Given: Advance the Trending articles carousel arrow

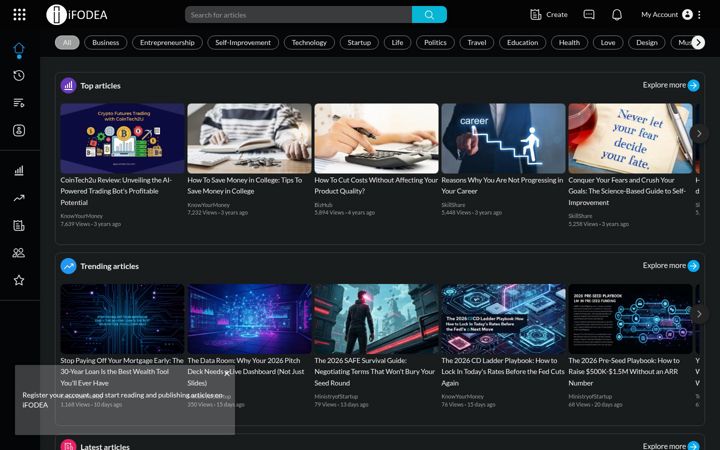Looking at the screenshot, I should click(x=699, y=314).
